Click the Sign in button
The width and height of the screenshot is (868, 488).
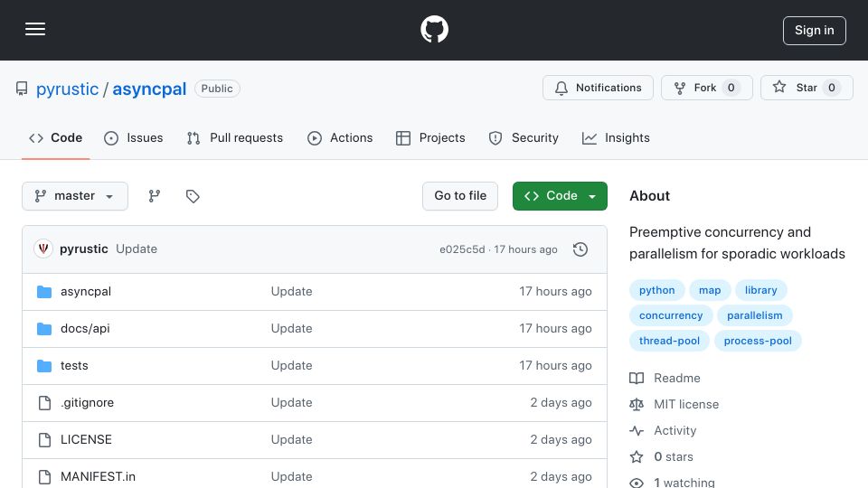point(815,31)
